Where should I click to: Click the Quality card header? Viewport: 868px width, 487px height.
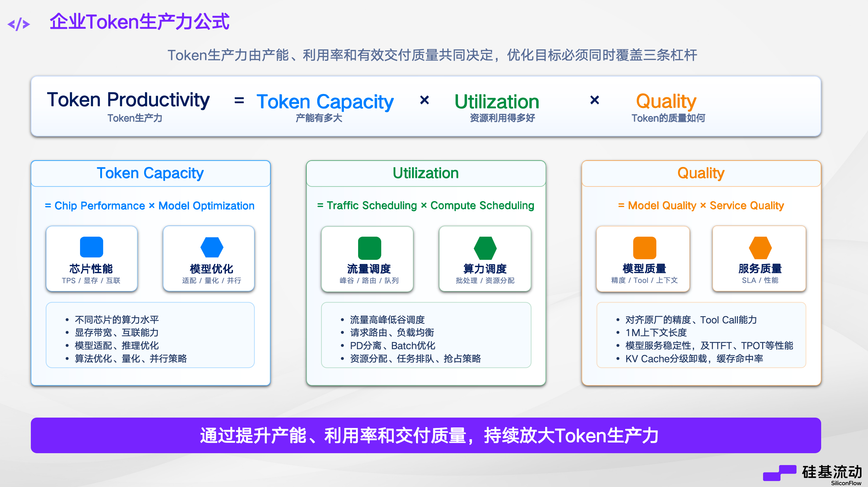click(701, 173)
